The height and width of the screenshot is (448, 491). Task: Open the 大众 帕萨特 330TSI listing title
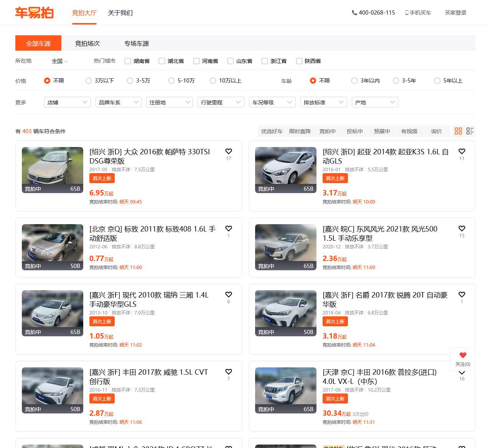pyautogui.click(x=150, y=156)
